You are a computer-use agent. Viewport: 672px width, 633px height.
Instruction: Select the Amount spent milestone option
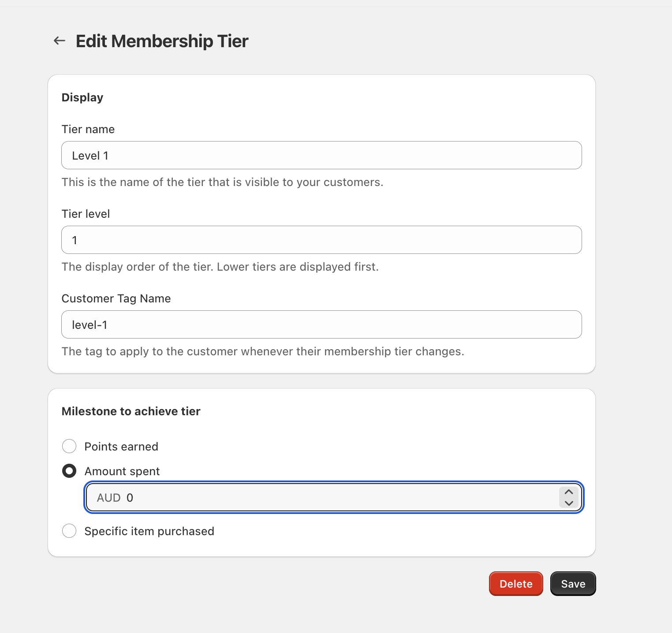[69, 471]
